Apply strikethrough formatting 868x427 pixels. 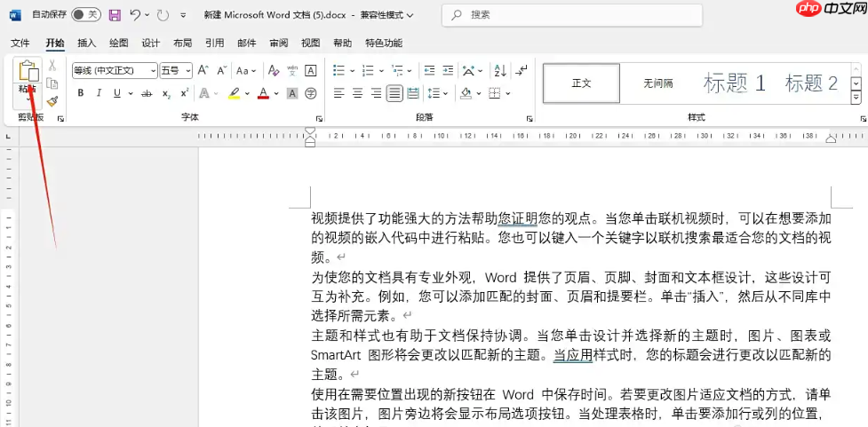click(x=147, y=93)
